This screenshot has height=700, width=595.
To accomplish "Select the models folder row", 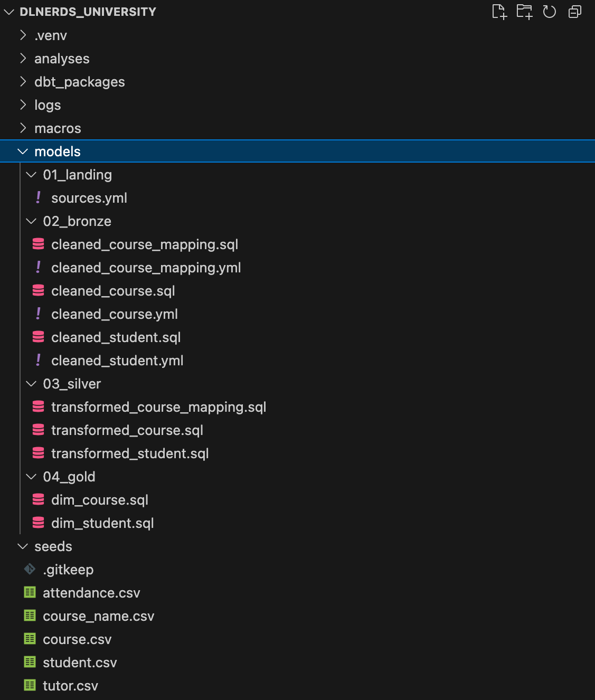I will pos(297,151).
